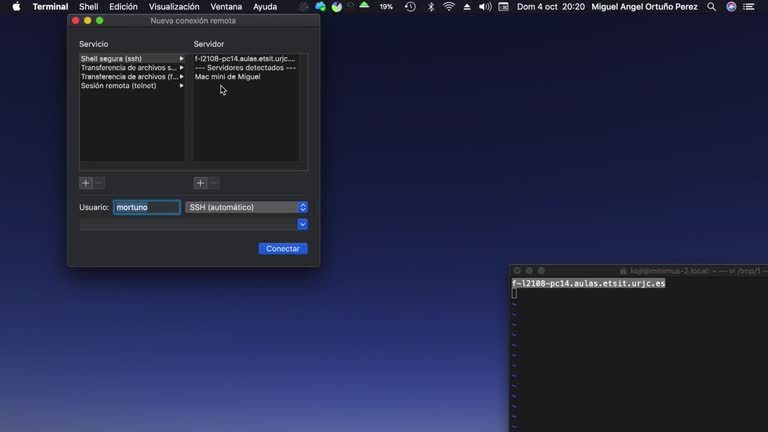Click the Usuario input field
This screenshot has width=768, height=432.
coord(147,207)
